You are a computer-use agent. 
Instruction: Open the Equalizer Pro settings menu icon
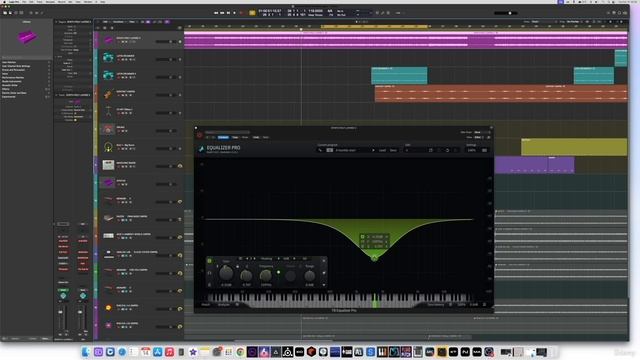pos(484,150)
